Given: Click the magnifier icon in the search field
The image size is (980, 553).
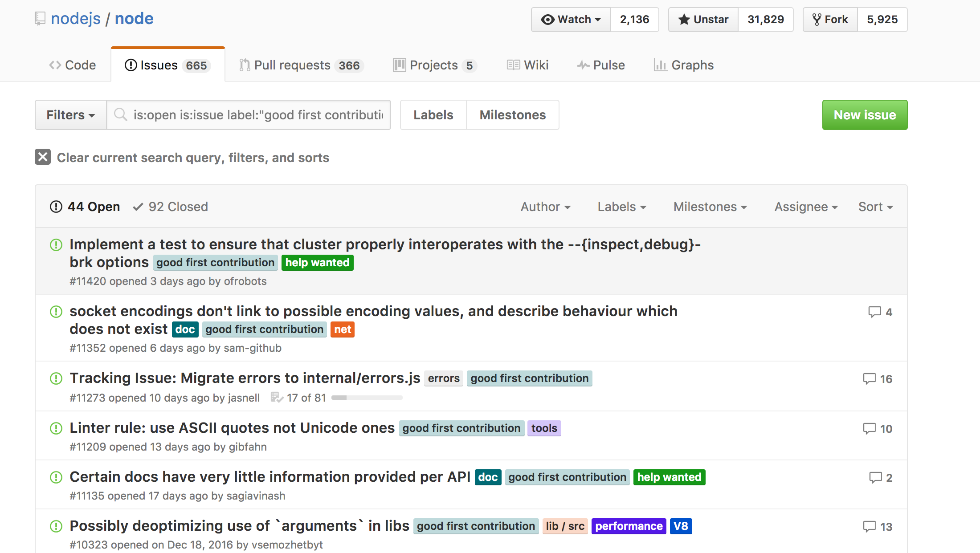Looking at the screenshot, I should coord(120,115).
